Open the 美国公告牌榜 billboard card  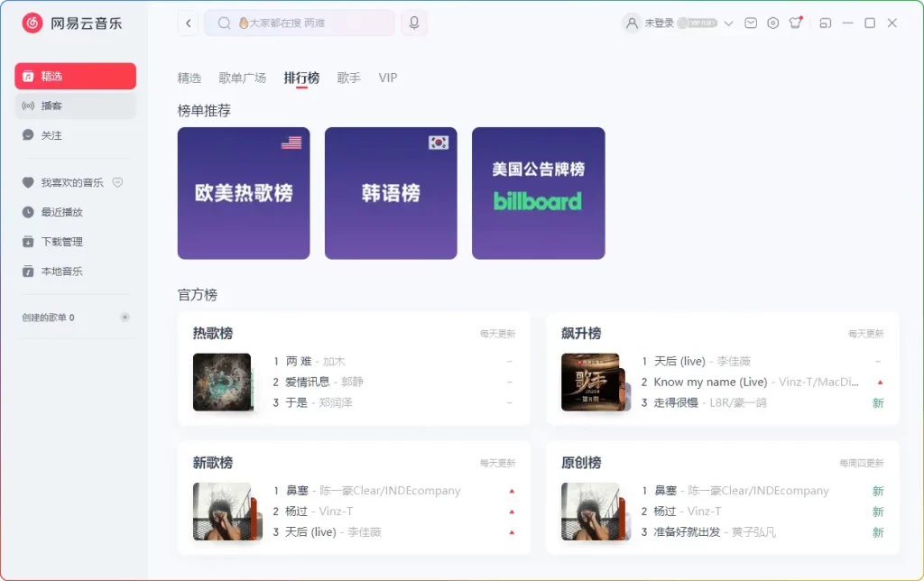(539, 193)
